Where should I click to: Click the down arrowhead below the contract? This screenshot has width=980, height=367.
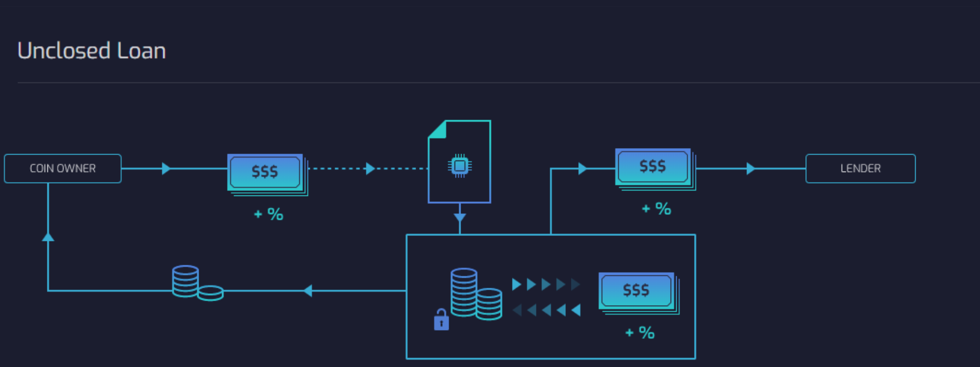tap(460, 218)
